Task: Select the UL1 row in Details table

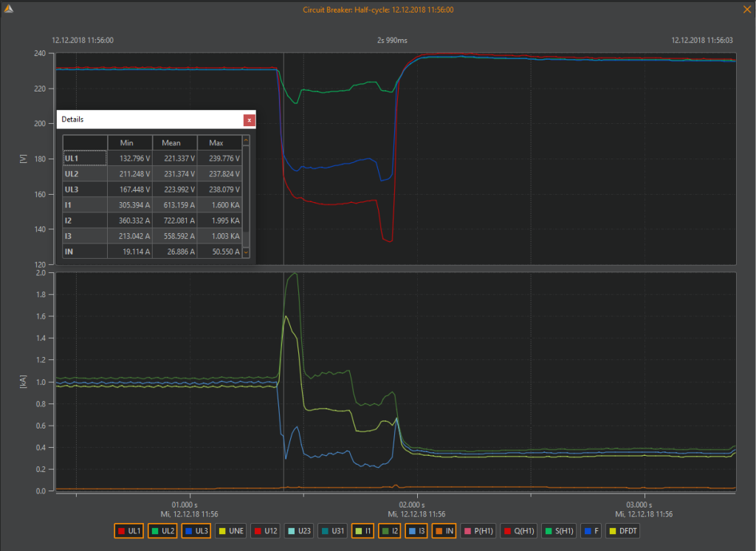Action: (x=152, y=158)
